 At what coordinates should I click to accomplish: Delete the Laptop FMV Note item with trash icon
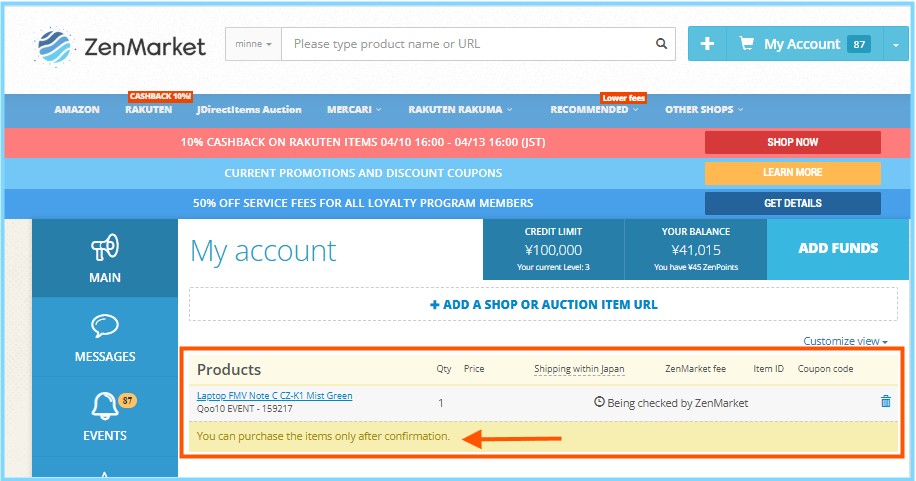[886, 401]
